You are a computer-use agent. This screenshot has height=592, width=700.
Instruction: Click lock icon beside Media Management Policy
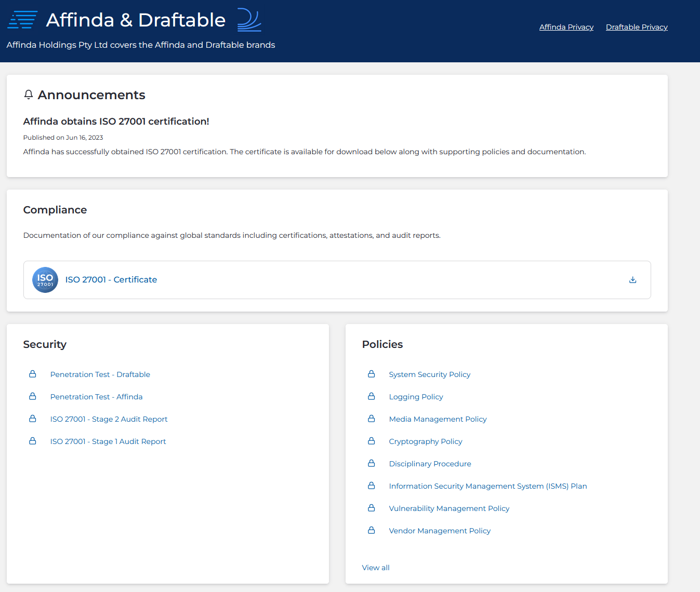(372, 419)
